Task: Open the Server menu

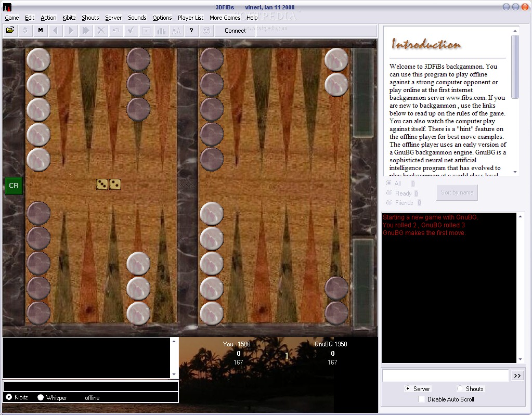Action: click(x=113, y=18)
